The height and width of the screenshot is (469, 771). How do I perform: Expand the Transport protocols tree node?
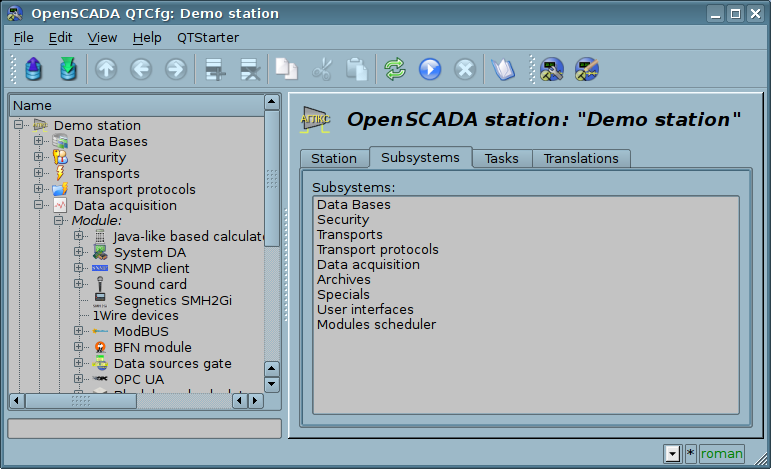[38, 189]
